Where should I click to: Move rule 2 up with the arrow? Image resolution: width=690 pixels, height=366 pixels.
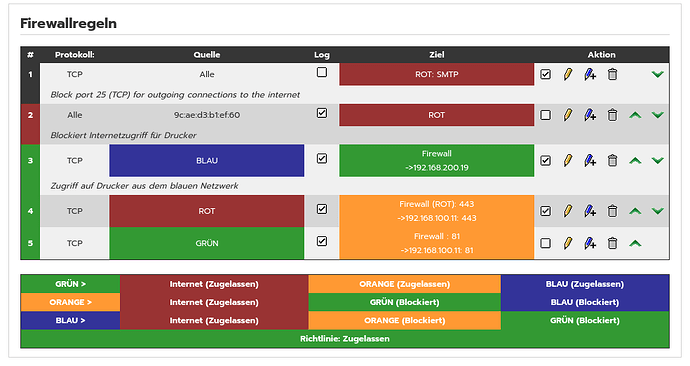635,115
